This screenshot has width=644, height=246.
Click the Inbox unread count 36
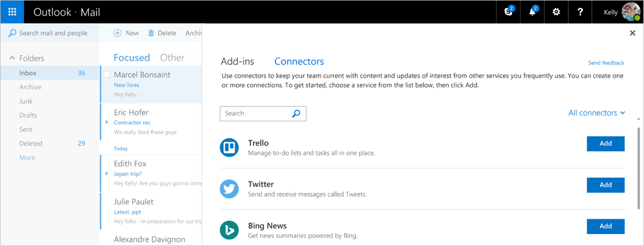pos(82,73)
